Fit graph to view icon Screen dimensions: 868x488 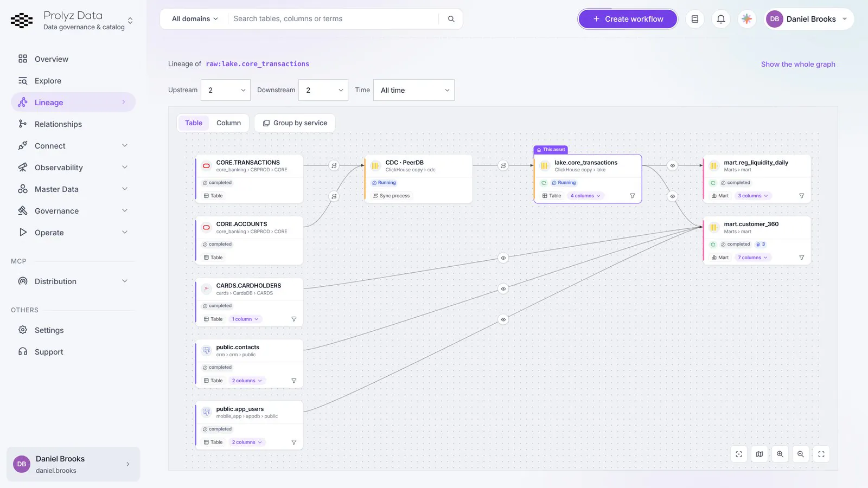click(739, 454)
